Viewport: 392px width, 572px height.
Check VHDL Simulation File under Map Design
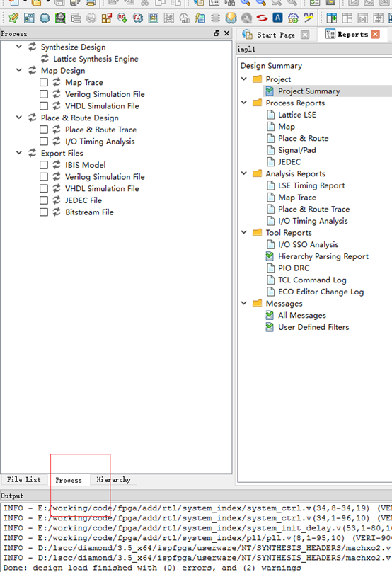[x=44, y=105]
